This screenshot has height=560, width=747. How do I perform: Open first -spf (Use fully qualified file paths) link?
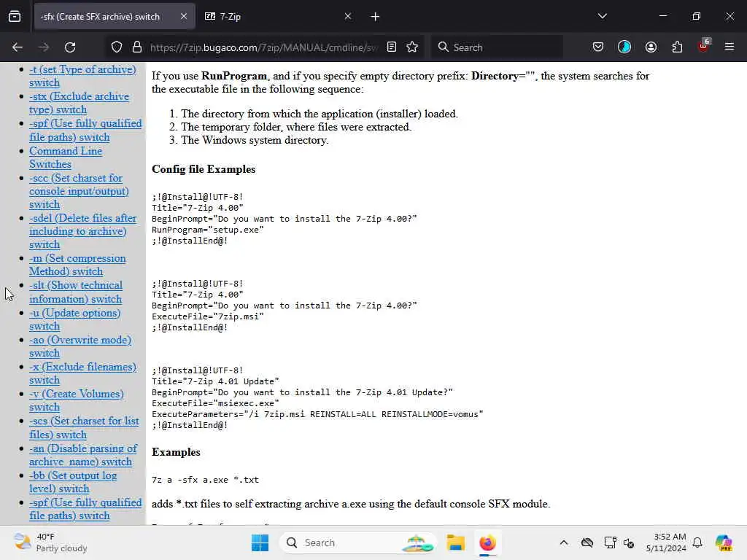tap(86, 130)
